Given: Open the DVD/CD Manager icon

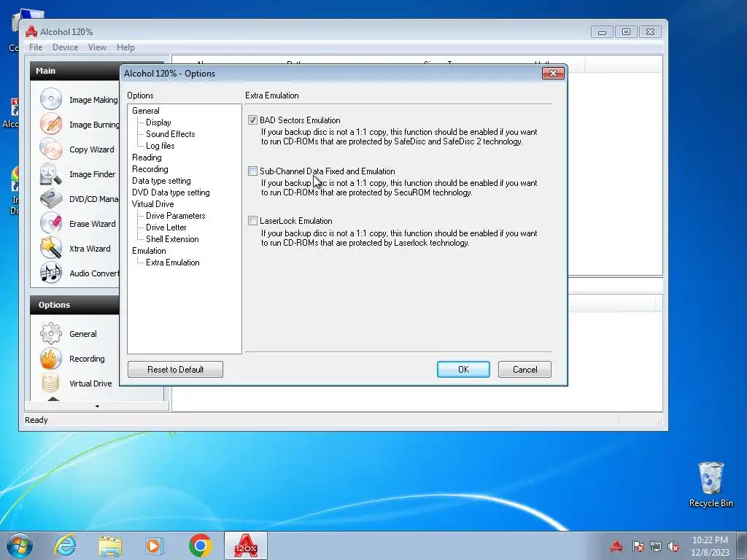Looking at the screenshot, I should click(51, 198).
